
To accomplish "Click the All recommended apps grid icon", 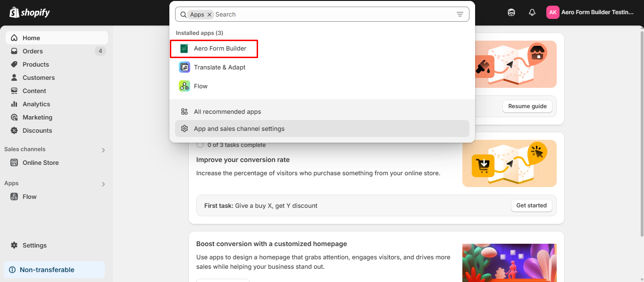I will coord(184,111).
